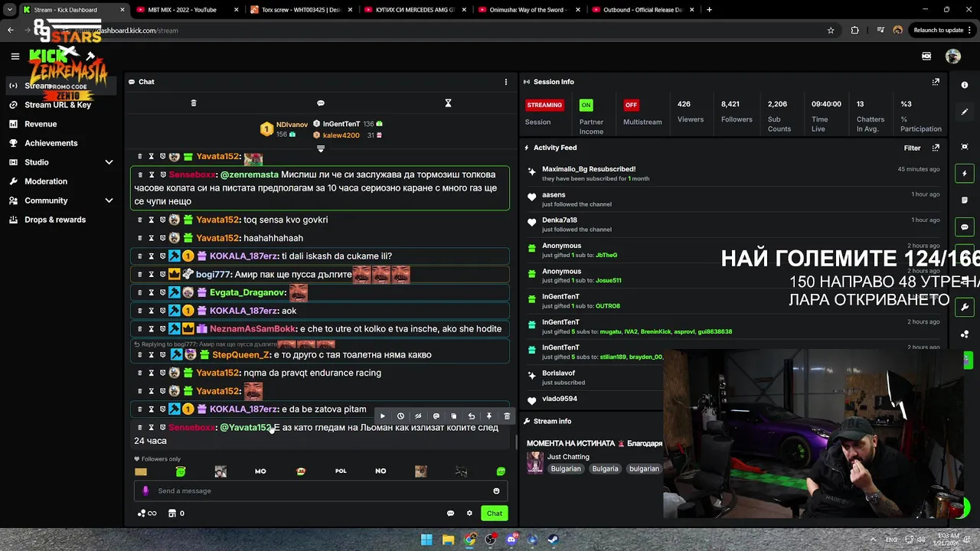Click the pencil edit icon in right sidebar
Screen dimensions: 980x551
965,112
